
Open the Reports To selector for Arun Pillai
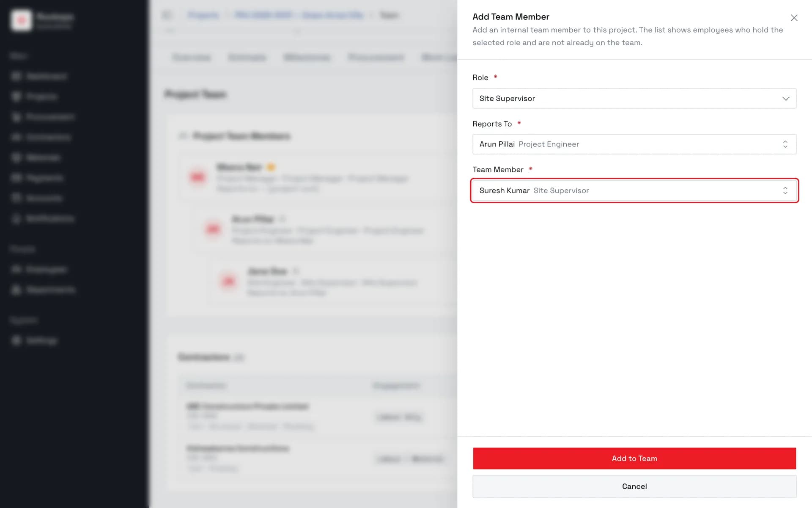634,144
